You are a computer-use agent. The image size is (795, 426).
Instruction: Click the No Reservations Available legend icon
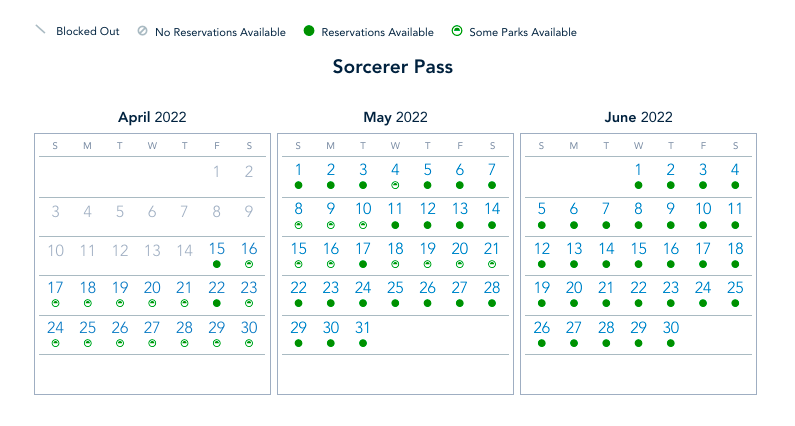(x=142, y=32)
